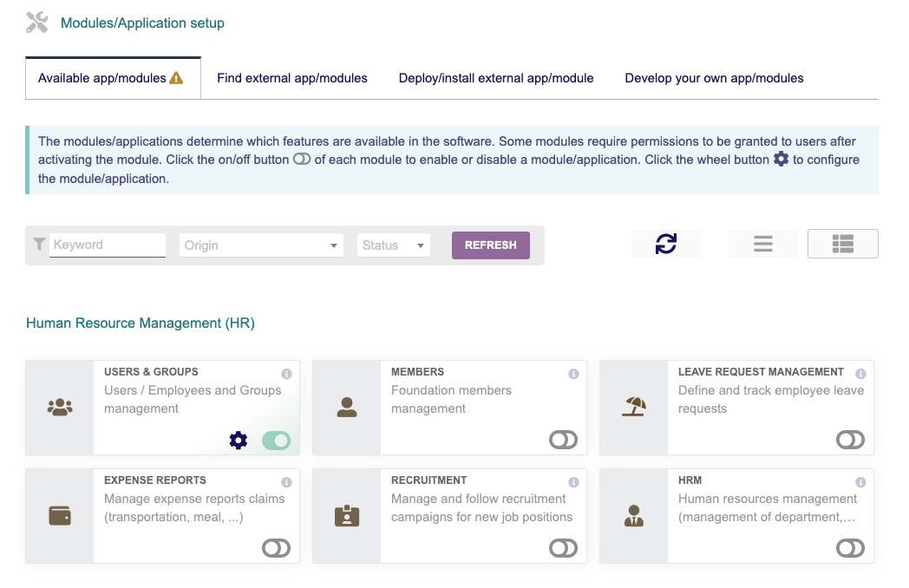909x588 pixels.
Task: Click inside the Keyword search field
Action: point(107,245)
